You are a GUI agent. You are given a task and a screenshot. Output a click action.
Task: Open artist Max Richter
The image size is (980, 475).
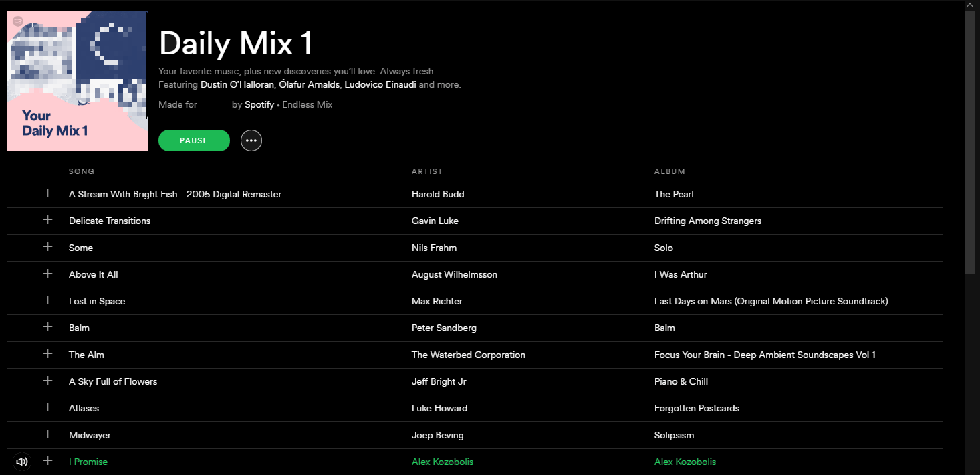[437, 301]
